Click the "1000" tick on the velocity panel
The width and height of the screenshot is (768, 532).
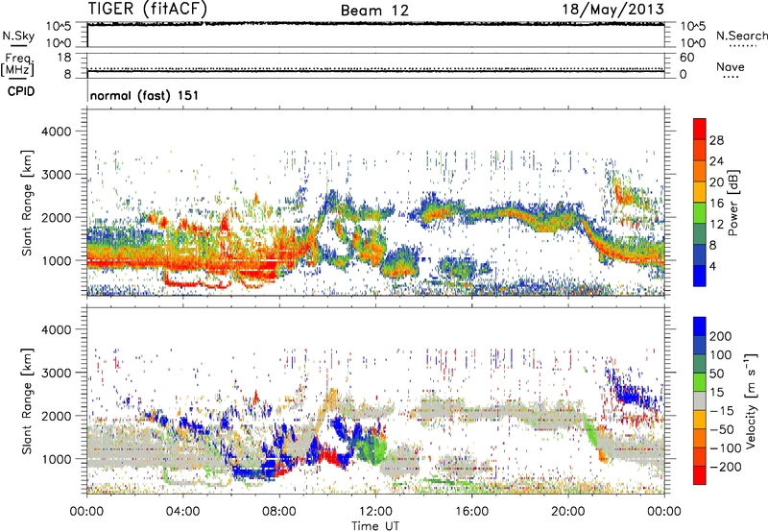56,459
